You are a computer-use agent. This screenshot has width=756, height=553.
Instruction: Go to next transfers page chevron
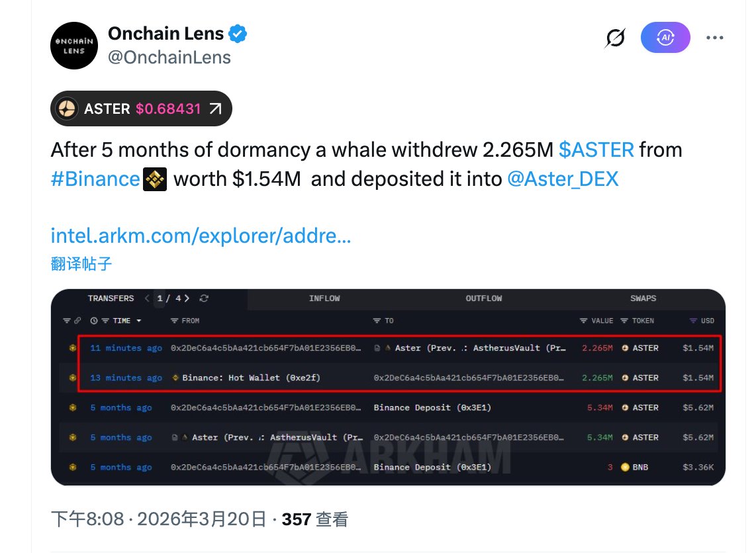[187, 298]
